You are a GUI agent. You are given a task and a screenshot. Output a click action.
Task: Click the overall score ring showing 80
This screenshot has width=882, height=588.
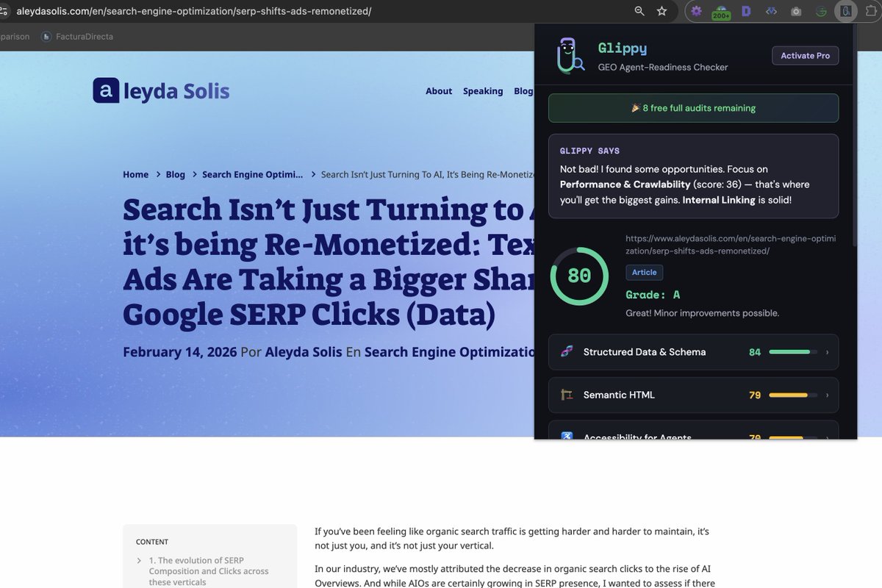point(579,276)
